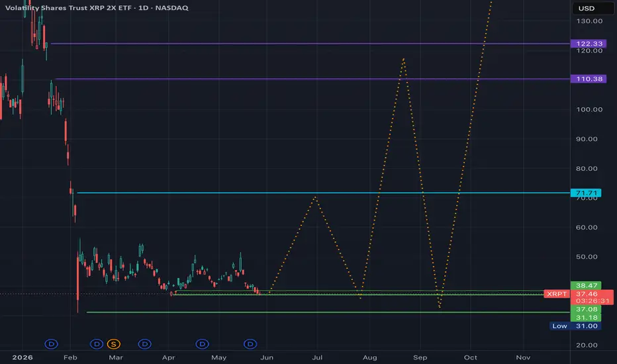617x364 pixels.
Task: Click the orange S split marker
Action: click(114, 344)
